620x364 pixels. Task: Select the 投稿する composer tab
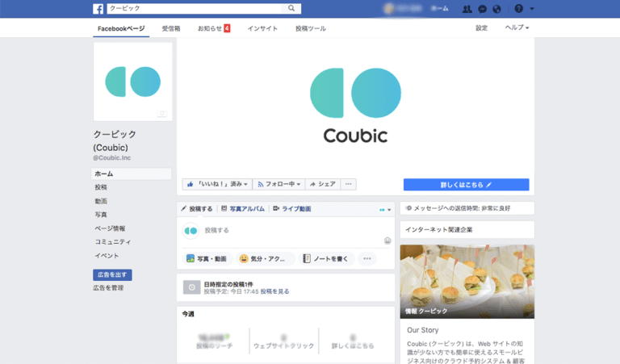(197, 209)
